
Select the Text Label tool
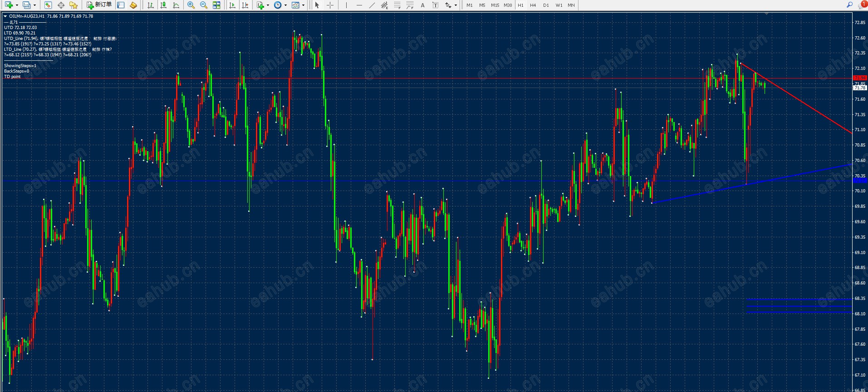coord(435,5)
